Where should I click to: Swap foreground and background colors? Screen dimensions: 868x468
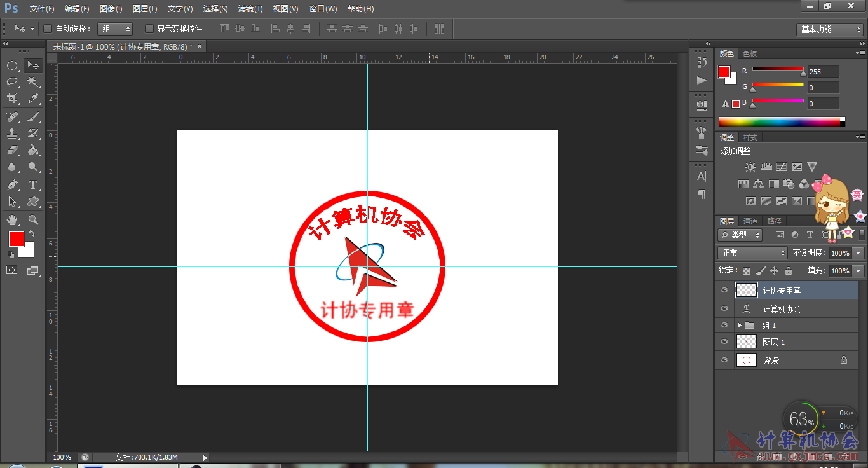point(32,234)
